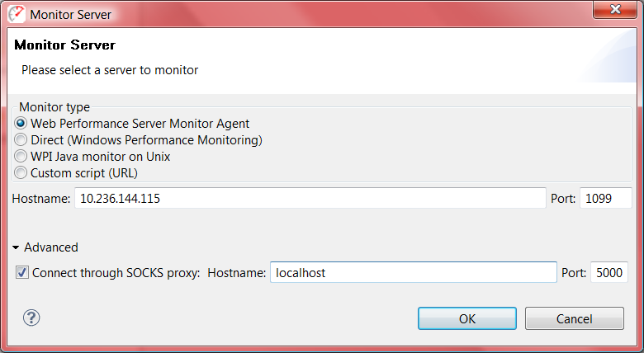Select WPI Java monitor on Unix
Screen dimensions: 644x353
[21, 157]
